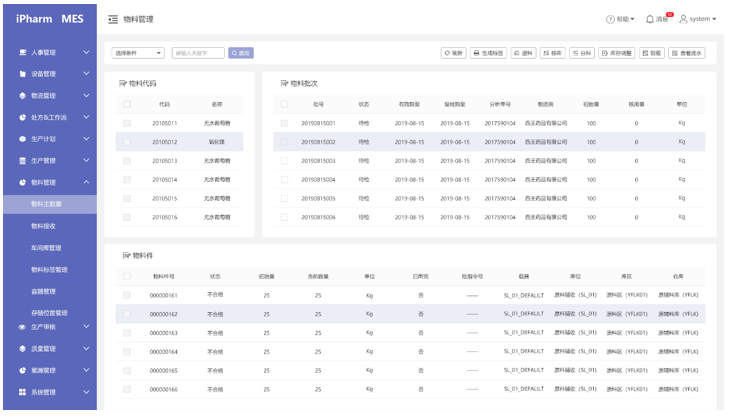The width and height of the screenshot is (729, 419).
Task: Tick the checkbox for batch 20150815005
Action: tap(285, 199)
